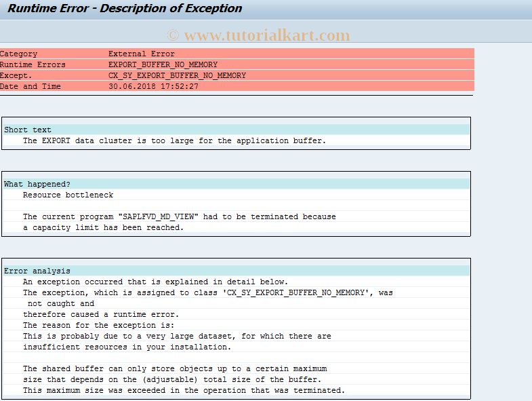532x401 pixels.
Task: Select the 'Resource bottleneck' line
Action: (x=68, y=195)
